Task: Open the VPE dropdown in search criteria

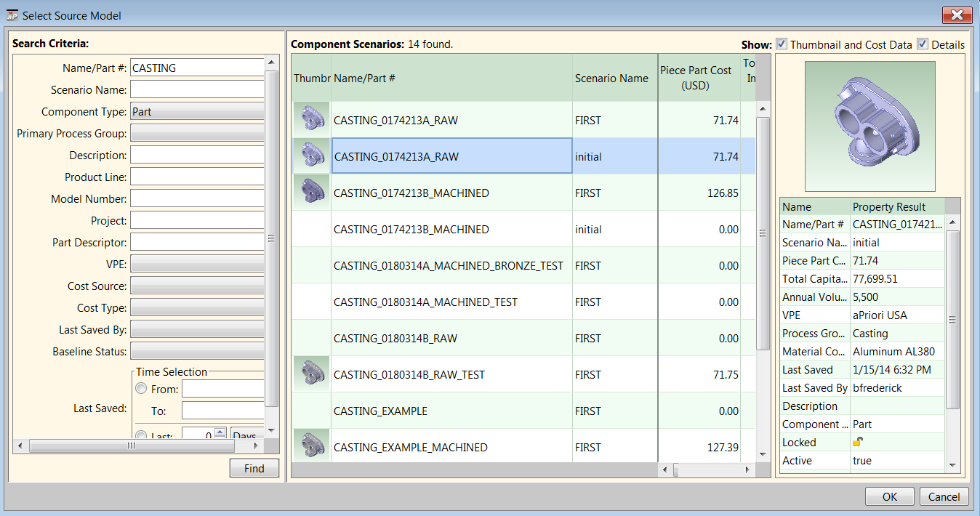Action: coord(196,265)
